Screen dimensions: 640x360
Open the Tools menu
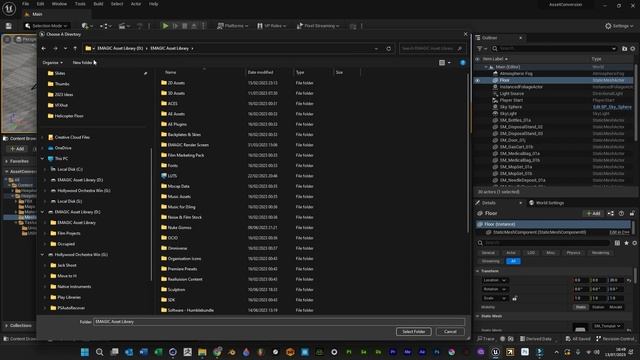(x=80, y=4)
